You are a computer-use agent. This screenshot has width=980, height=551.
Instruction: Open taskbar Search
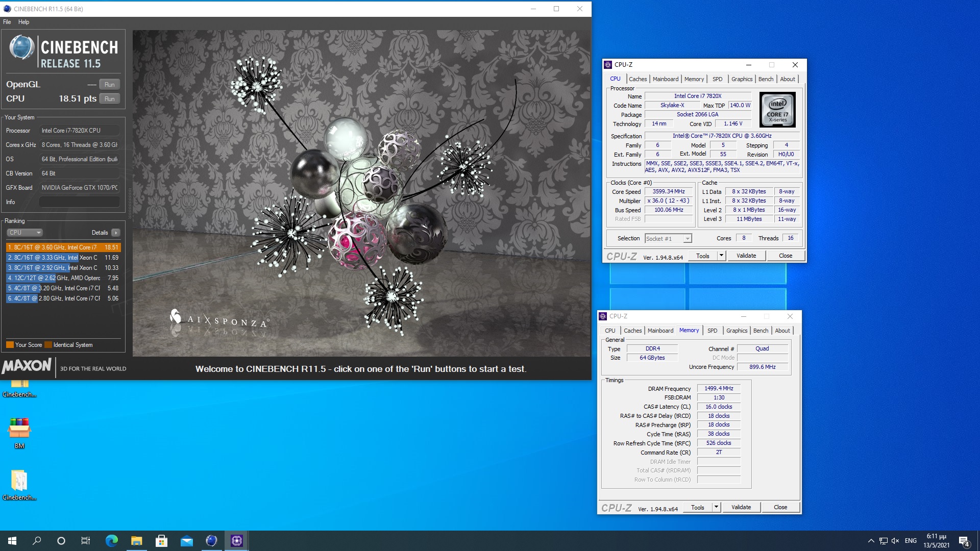point(37,541)
